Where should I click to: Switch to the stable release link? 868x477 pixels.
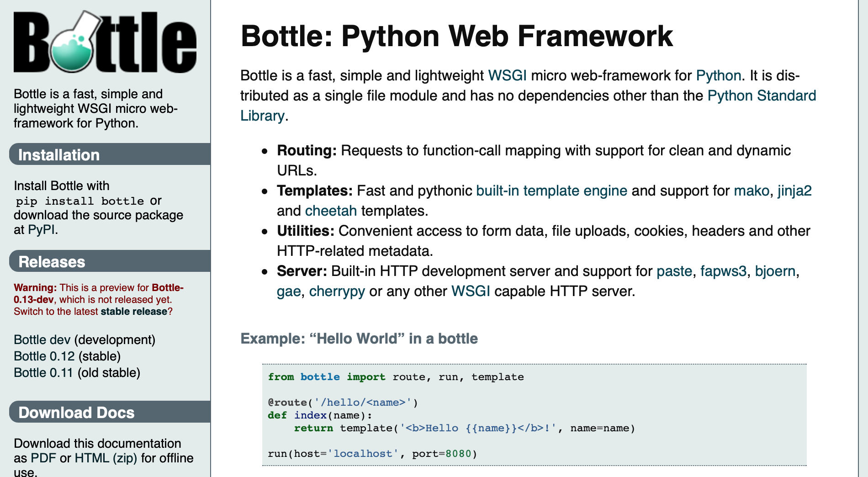(x=134, y=312)
